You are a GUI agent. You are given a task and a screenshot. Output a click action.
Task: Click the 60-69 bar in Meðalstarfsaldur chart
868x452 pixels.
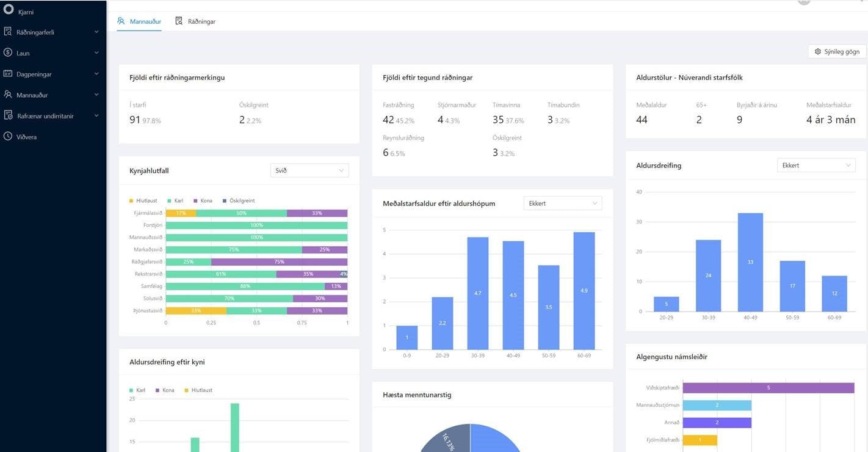point(584,291)
